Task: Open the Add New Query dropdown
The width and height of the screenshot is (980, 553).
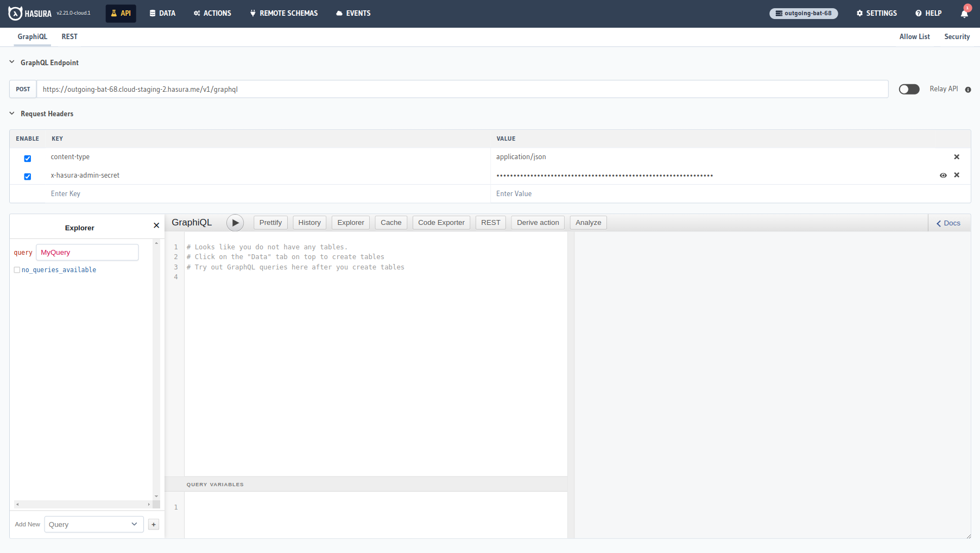Action: 93,525
